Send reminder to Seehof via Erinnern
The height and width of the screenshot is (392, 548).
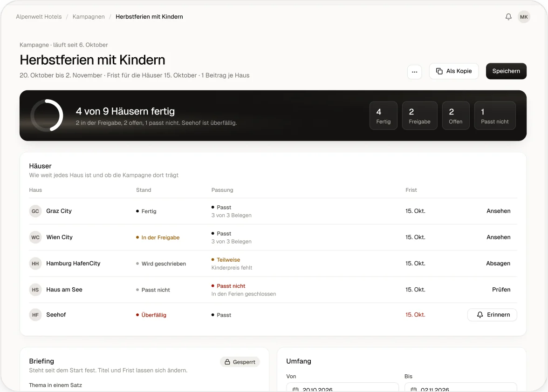pyautogui.click(x=492, y=315)
